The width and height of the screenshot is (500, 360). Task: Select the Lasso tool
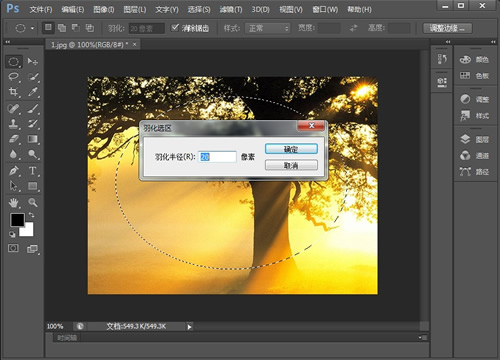[x=14, y=77]
